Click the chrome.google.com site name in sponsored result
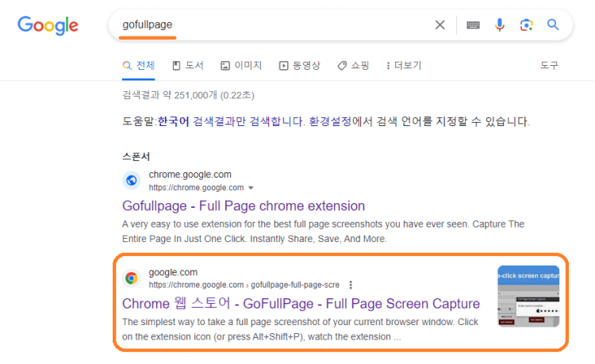This screenshot has width=595, height=364. (190, 174)
